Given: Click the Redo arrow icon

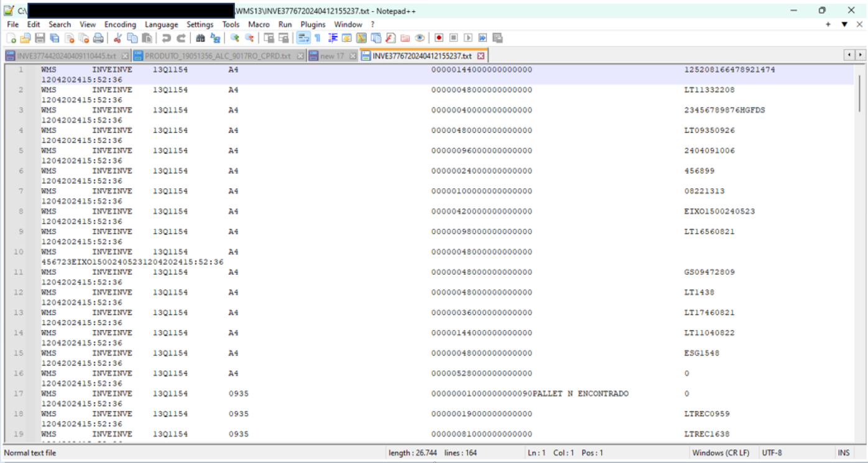Looking at the screenshot, I should point(180,38).
